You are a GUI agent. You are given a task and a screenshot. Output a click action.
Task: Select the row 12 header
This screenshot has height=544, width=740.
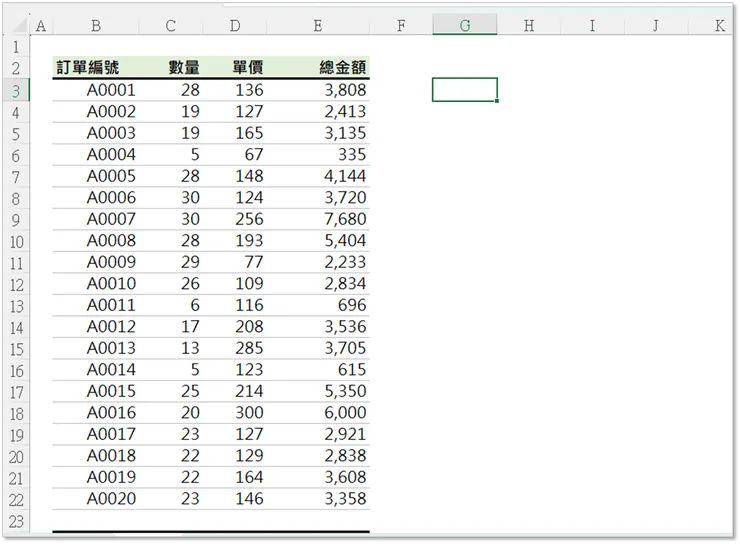(x=16, y=285)
